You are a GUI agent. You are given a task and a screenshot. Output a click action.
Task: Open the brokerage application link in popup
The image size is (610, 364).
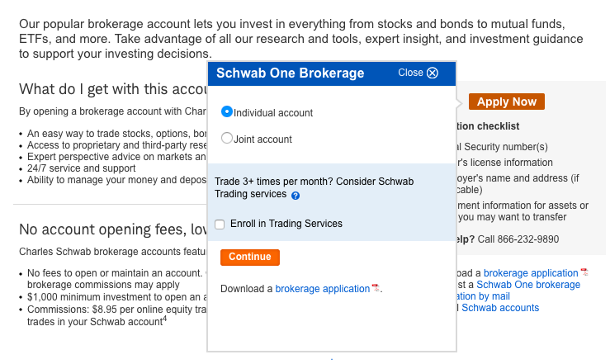click(x=322, y=289)
